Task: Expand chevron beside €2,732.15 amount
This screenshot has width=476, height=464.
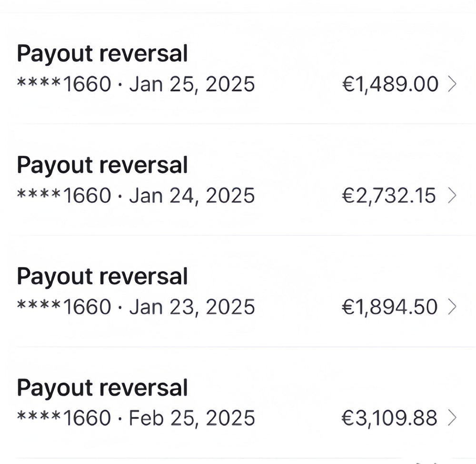Action: [453, 196]
